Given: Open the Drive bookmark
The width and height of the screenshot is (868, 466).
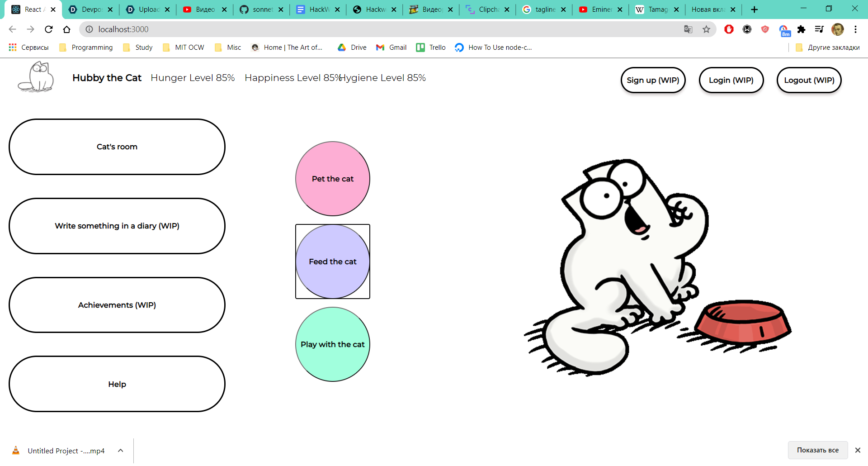Looking at the screenshot, I should (352, 48).
